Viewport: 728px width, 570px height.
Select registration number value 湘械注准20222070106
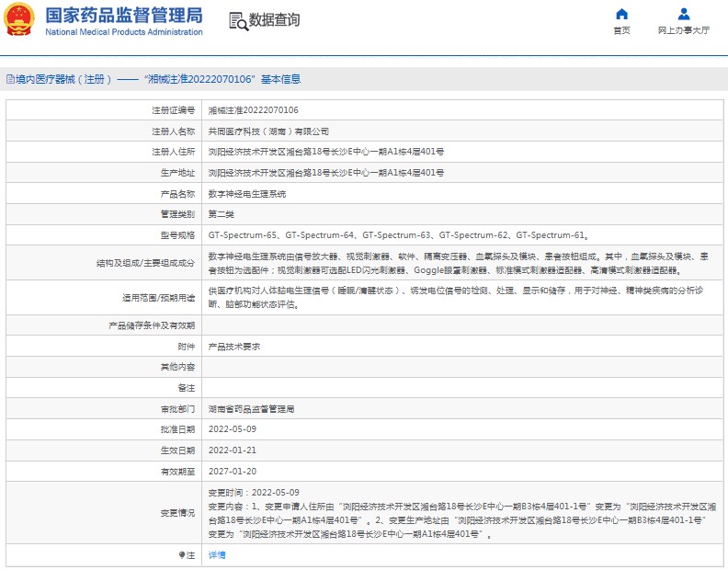click(254, 110)
